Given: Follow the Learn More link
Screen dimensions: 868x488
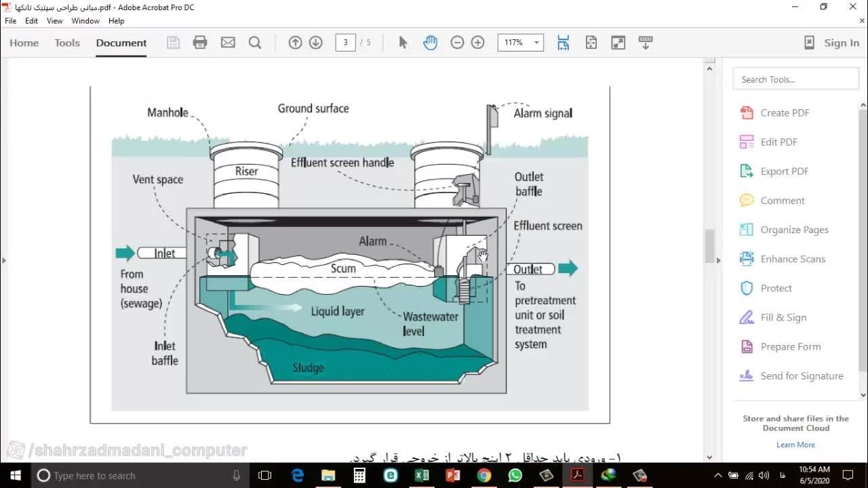Looking at the screenshot, I should (795, 445).
